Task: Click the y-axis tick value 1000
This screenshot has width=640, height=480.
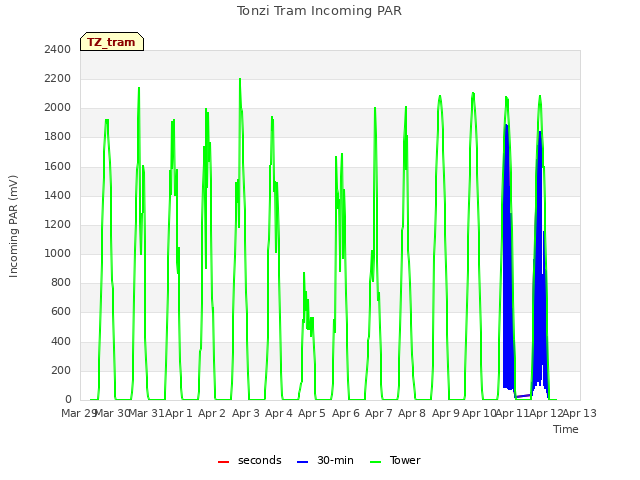Action: click(58, 253)
